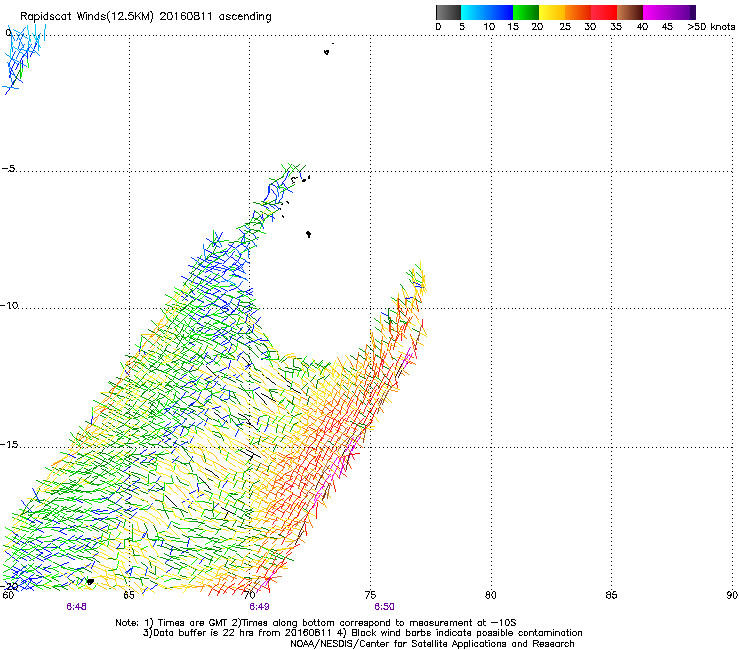Click the '35' color scale label

click(x=616, y=27)
